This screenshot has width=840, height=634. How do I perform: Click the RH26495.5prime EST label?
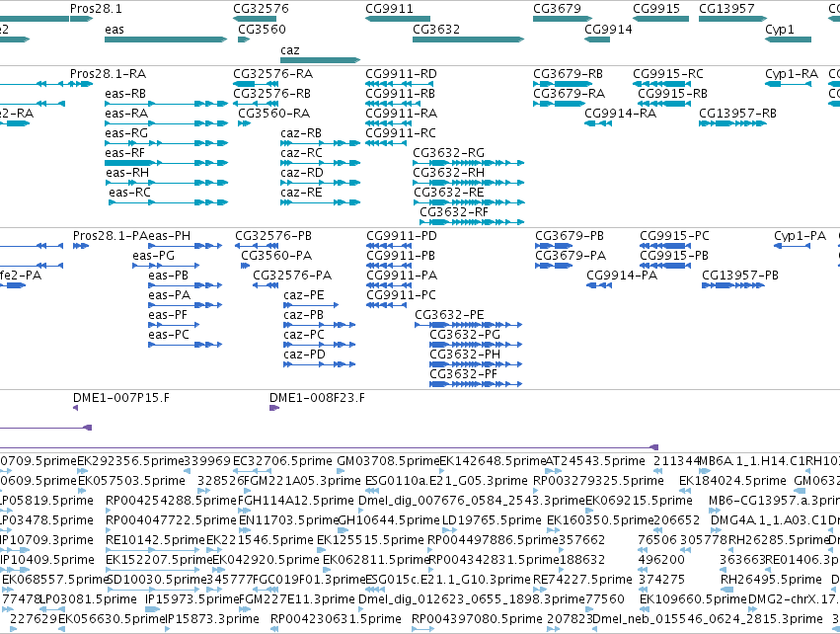[771, 580]
